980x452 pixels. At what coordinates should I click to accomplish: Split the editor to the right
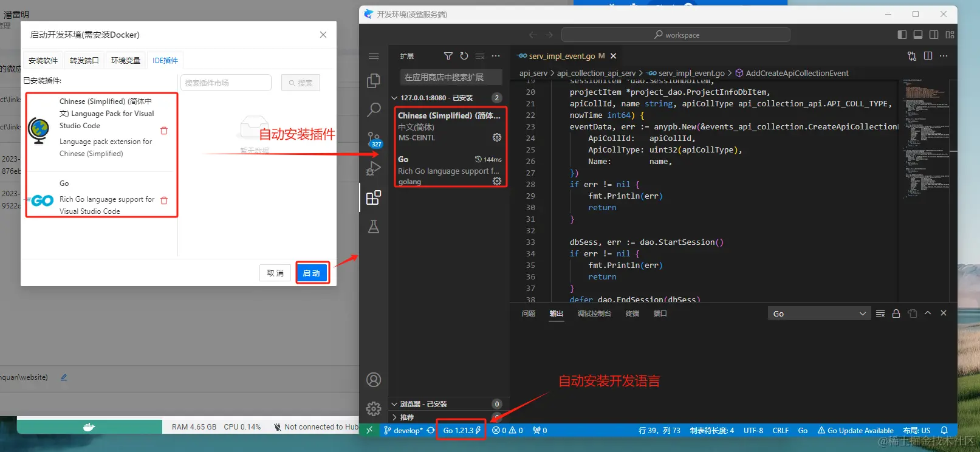928,56
